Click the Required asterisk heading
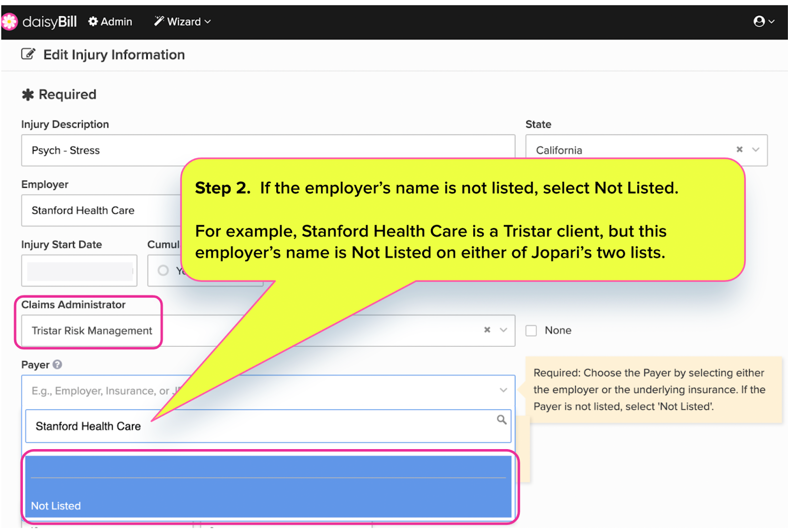This screenshot has width=788, height=532. pyautogui.click(x=59, y=95)
